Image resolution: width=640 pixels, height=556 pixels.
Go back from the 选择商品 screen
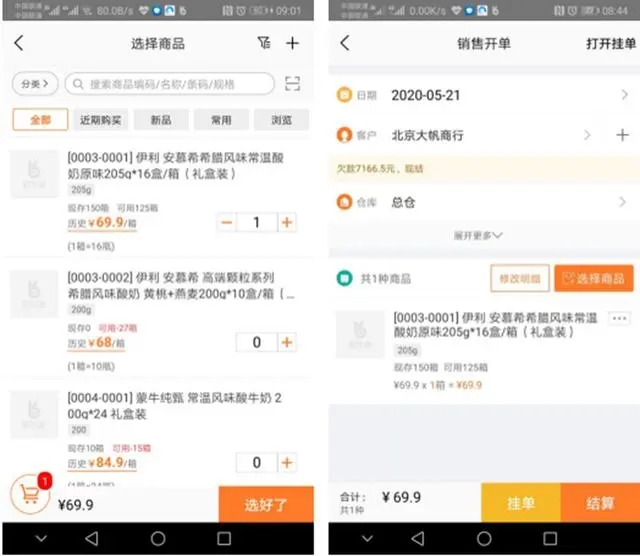pos(19,43)
